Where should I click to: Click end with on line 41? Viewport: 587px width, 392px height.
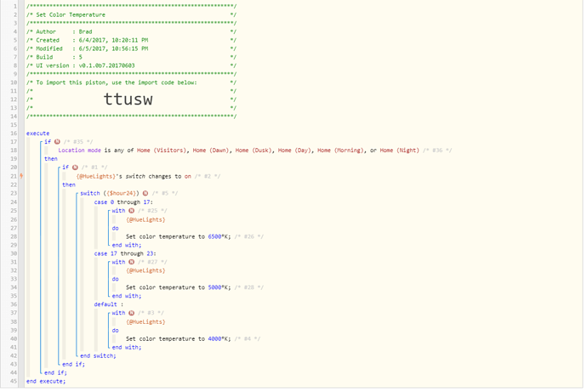click(x=127, y=347)
